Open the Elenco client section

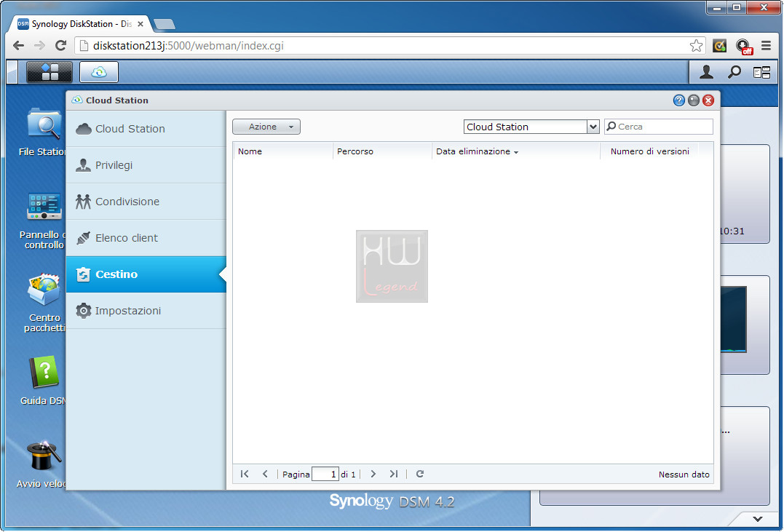[x=146, y=238]
